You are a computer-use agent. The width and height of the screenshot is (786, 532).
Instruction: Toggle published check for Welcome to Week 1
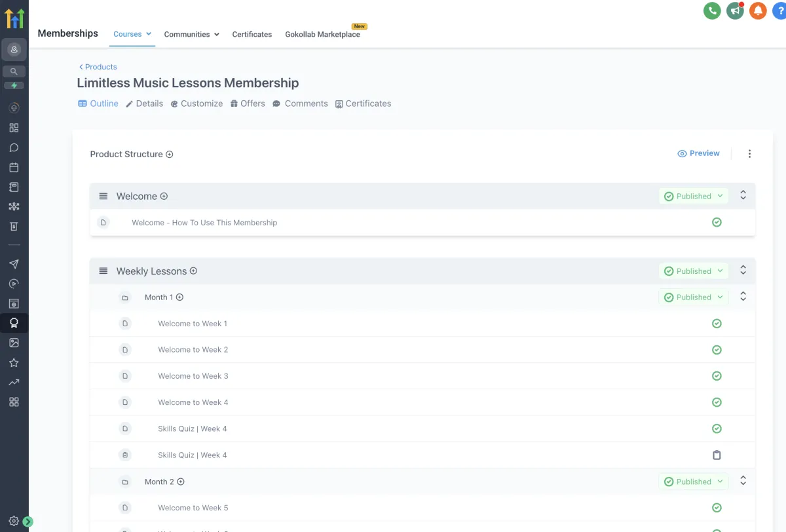(x=717, y=323)
